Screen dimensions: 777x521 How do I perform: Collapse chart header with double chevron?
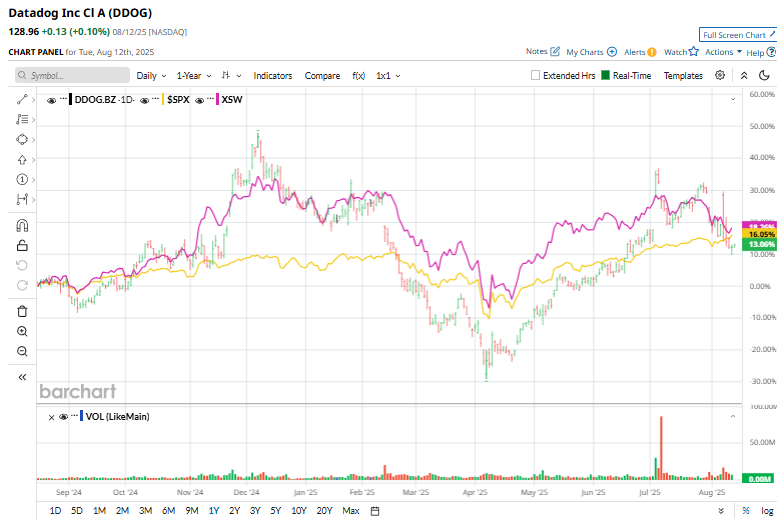pyautogui.click(x=744, y=75)
